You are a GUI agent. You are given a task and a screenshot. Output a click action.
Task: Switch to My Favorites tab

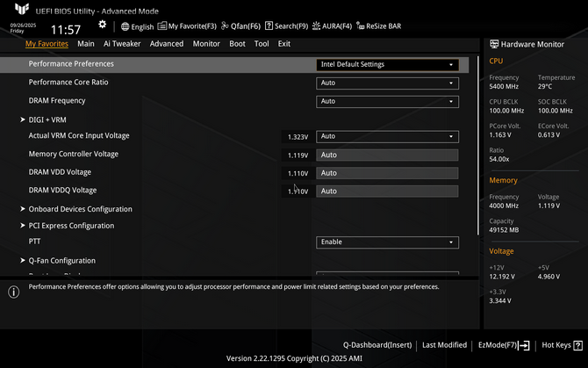pos(47,44)
